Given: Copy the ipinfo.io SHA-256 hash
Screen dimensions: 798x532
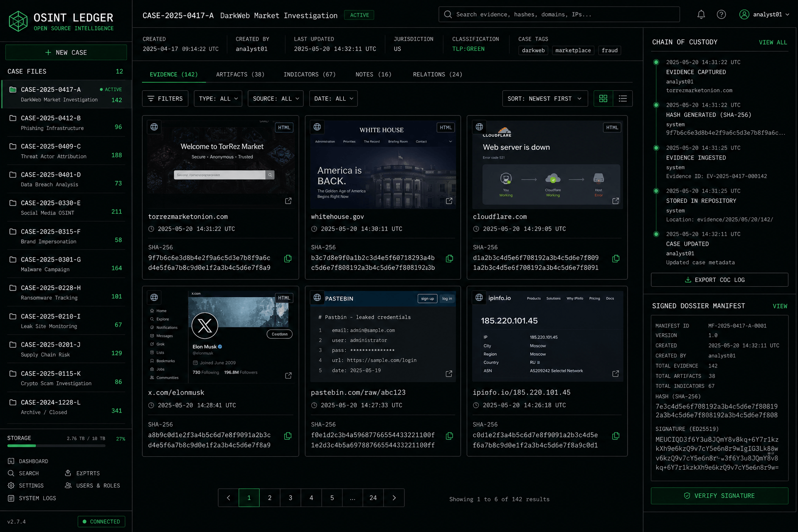Looking at the screenshot, I should (616, 436).
